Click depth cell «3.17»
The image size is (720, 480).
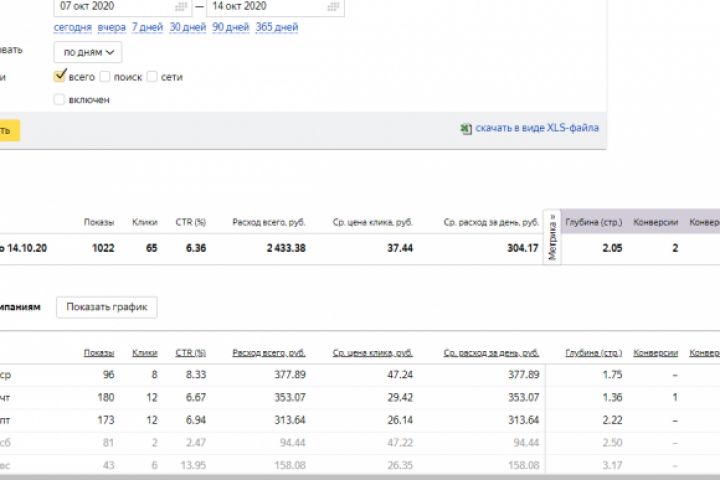612,465
